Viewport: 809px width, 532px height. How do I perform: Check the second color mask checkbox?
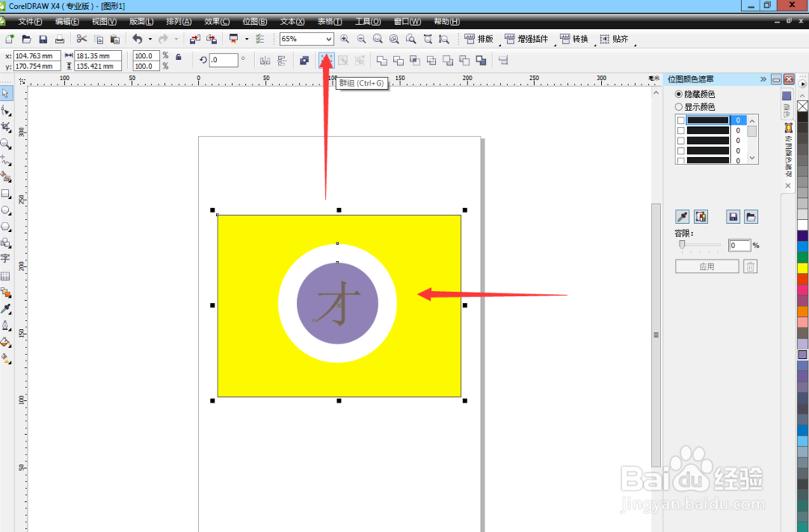tap(680, 130)
